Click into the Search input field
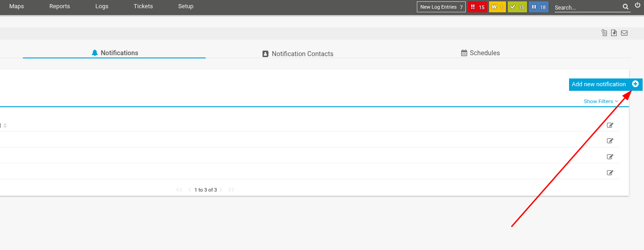 pyautogui.click(x=587, y=8)
